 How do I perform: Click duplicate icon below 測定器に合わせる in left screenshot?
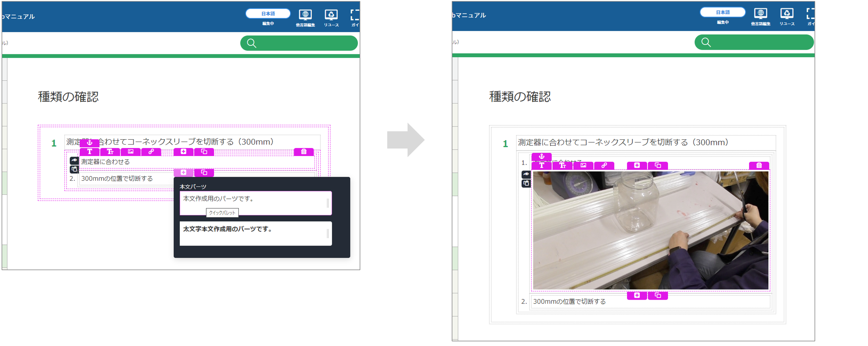pos(204,173)
